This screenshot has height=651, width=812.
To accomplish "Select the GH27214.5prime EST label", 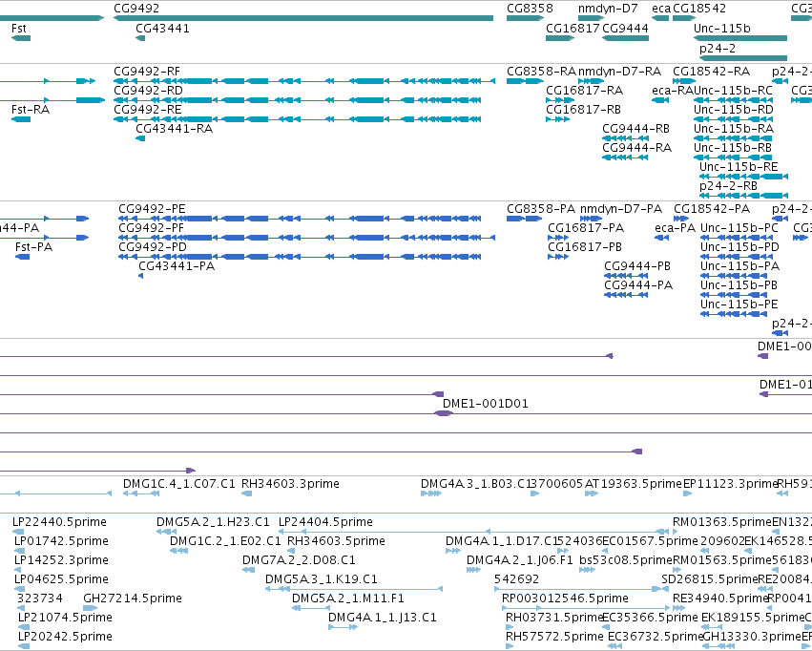I will click(x=133, y=598).
